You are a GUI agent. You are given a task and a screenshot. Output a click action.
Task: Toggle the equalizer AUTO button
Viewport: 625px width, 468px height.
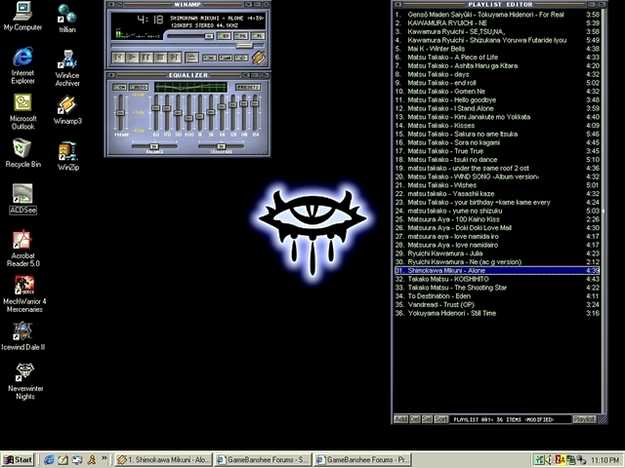(x=138, y=87)
